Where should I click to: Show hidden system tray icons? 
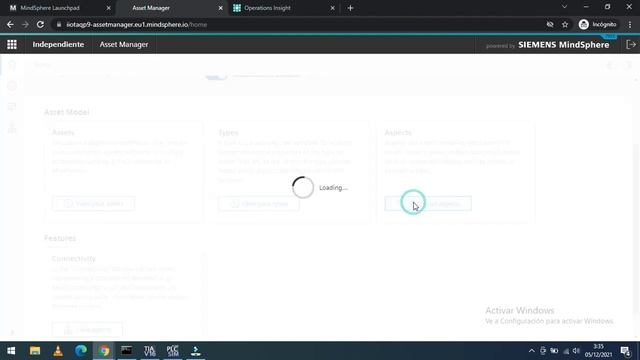pos(531,351)
